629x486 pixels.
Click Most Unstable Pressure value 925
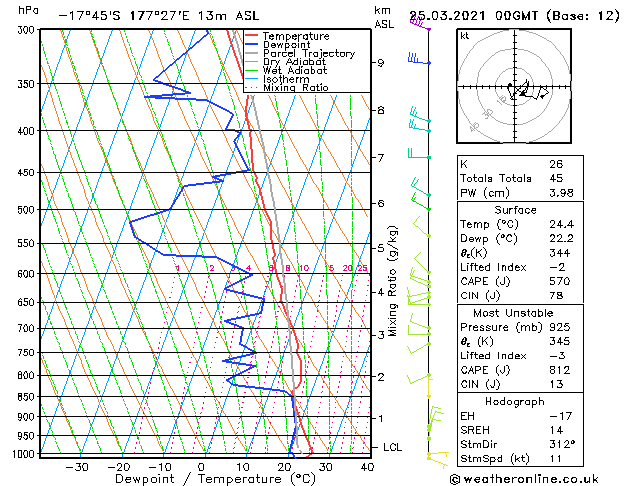pyautogui.click(x=560, y=327)
